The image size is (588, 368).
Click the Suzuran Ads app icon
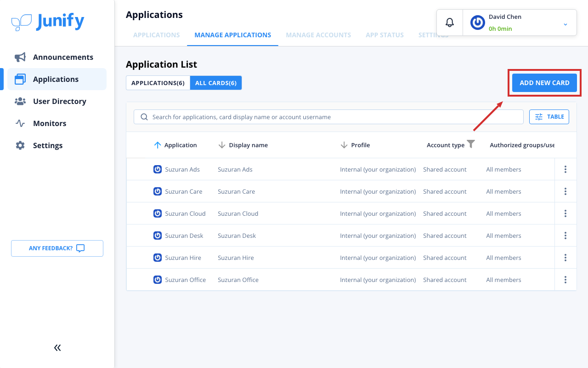[158, 169]
